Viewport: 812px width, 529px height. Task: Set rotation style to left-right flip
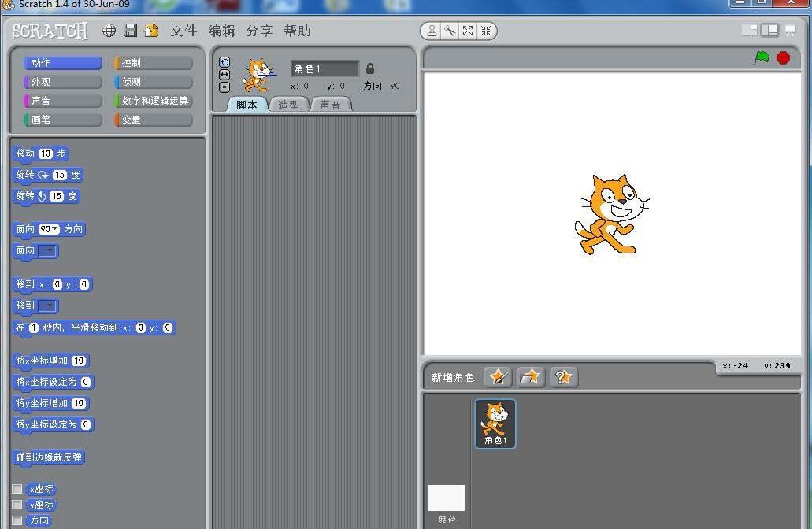click(x=224, y=75)
